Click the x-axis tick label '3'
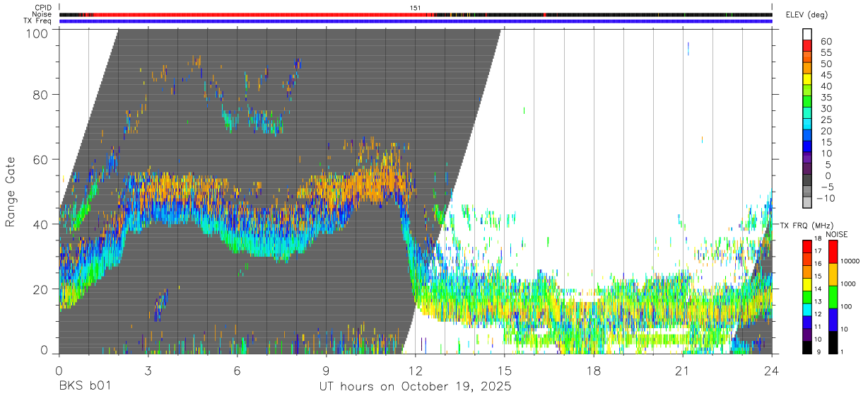This screenshot has height=401, width=868. pyautogui.click(x=148, y=370)
